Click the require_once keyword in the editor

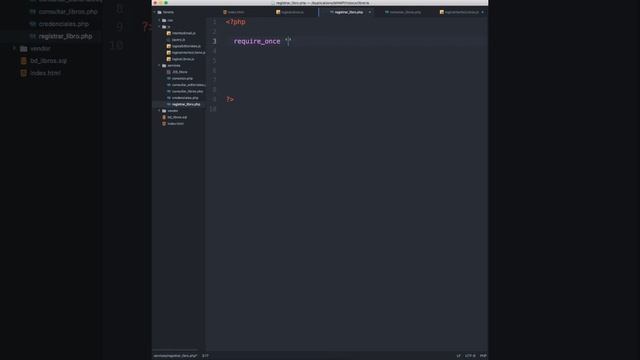tap(257, 41)
